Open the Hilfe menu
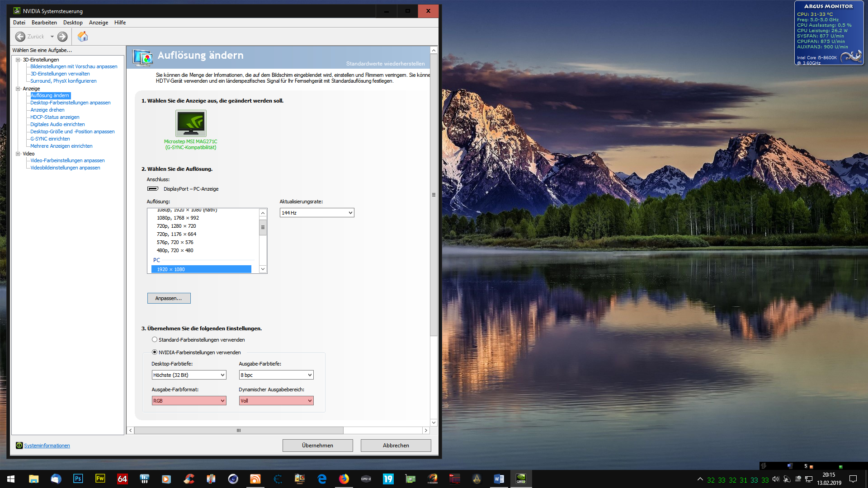 120,23
